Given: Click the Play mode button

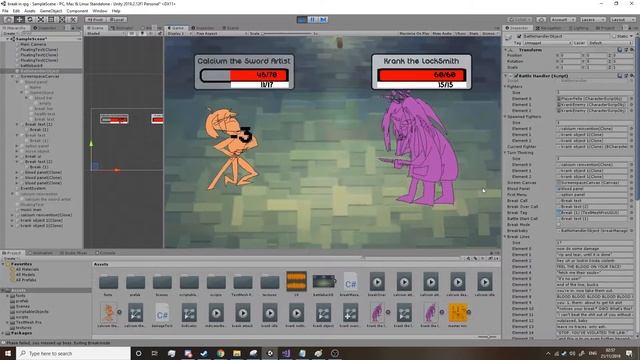Looking at the screenshot, I should pyautogui.click(x=302, y=20).
